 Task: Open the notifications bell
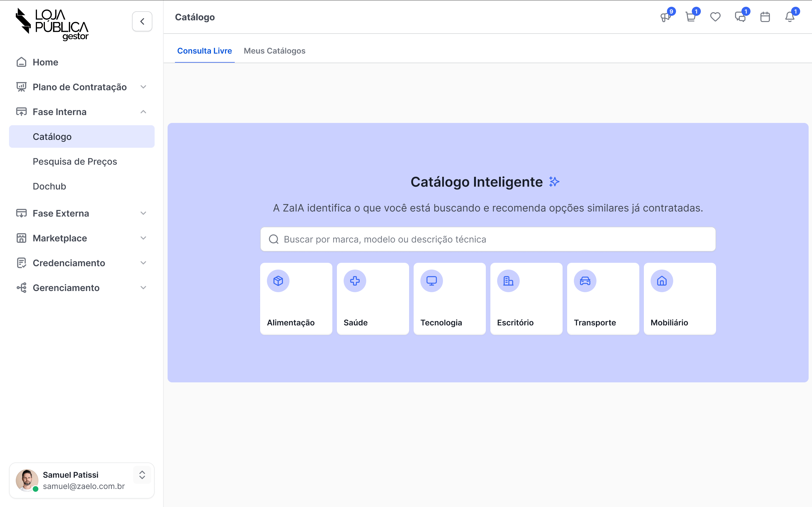coord(789,17)
